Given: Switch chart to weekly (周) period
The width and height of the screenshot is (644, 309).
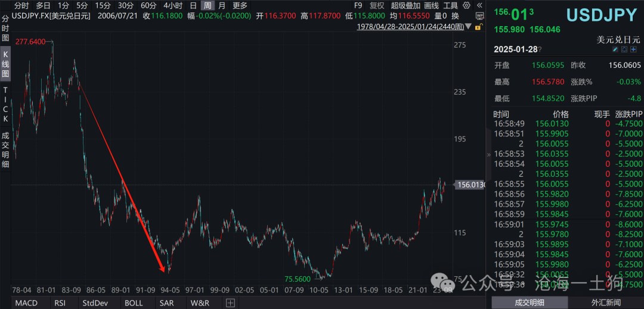Looking at the screenshot, I should pyautogui.click(x=207, y=5).
